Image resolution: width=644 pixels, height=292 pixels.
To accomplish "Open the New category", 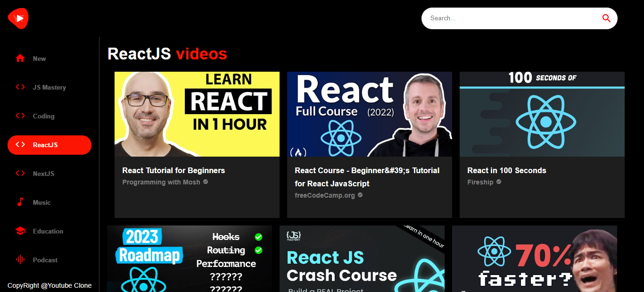I will [x=40, y=58].
